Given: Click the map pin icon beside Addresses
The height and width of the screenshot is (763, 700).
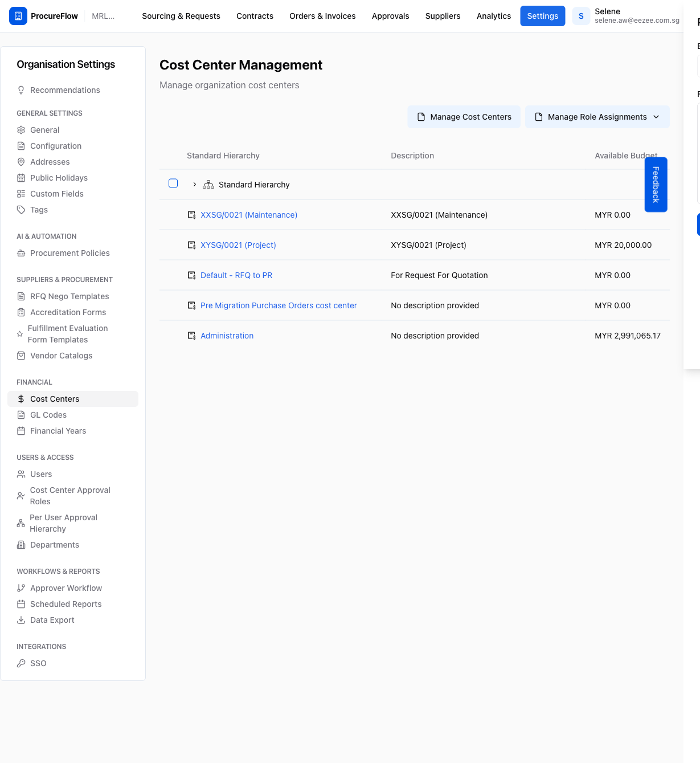Looking at the screenshot, I should tap(21, 162).
